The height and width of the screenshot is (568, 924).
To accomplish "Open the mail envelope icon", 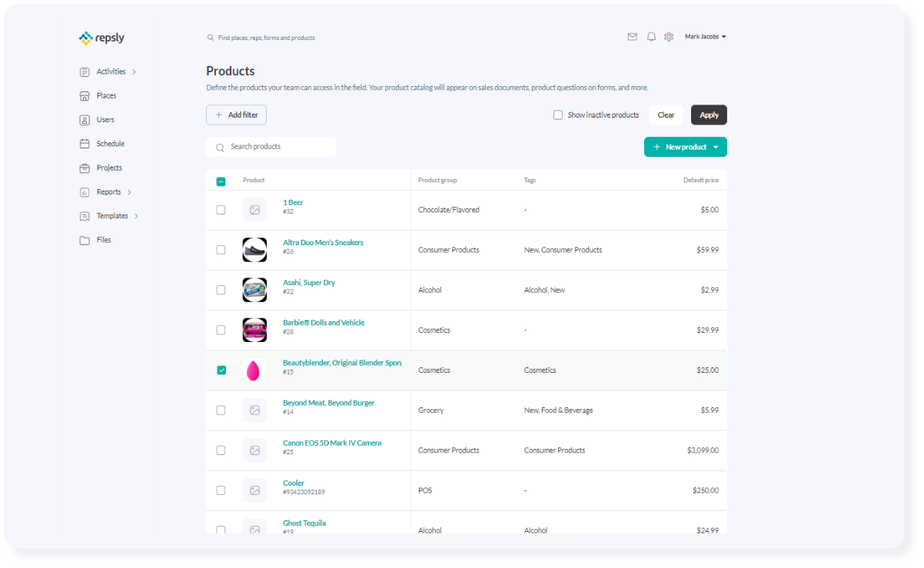I will click(x=632, y=37).
